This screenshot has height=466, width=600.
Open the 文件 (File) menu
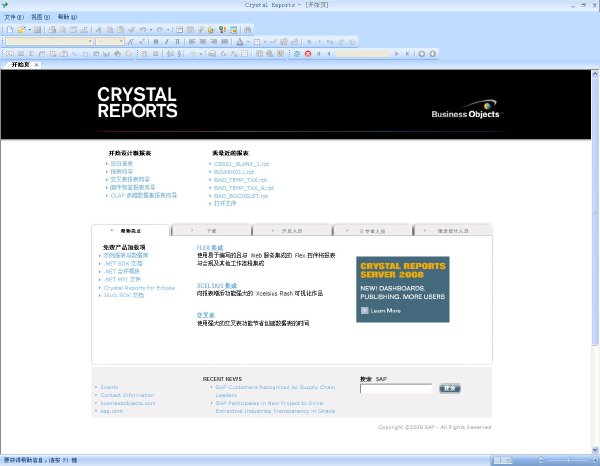pos(14,17)
